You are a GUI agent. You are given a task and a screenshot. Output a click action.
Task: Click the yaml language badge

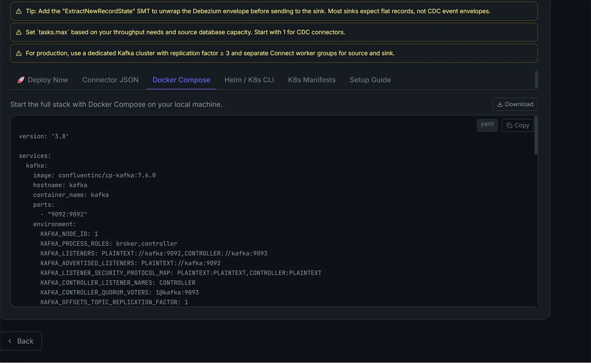487,124
